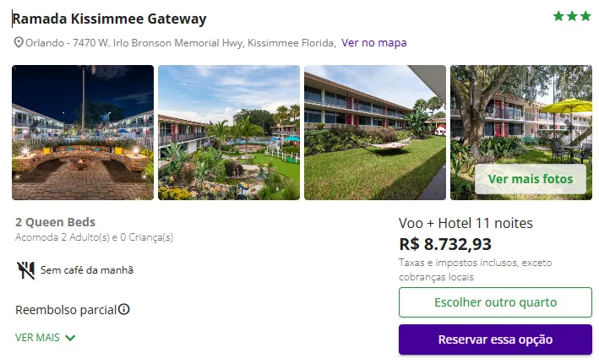Click the R$ 8.732,93 price
The image size is (599, 364).
click(x=445, y=244)
